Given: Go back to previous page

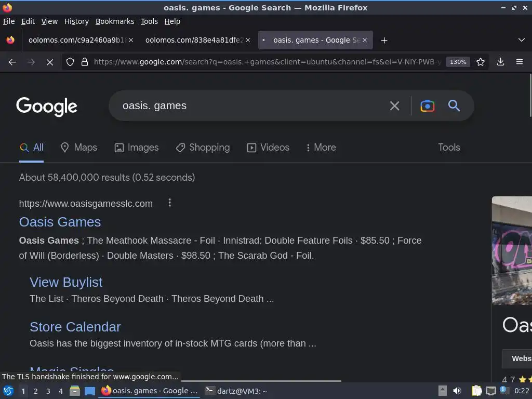Looking at the screenshot, I should 12,62.
